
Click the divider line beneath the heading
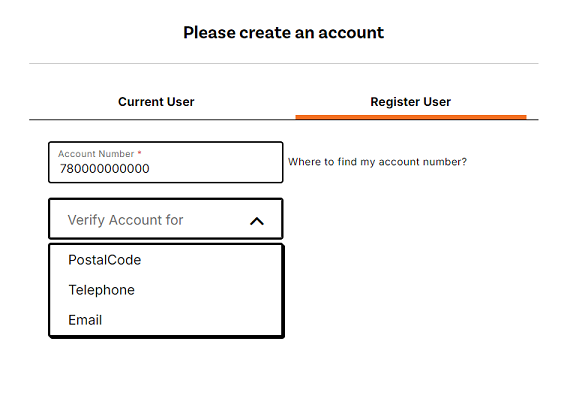[284, 64]
